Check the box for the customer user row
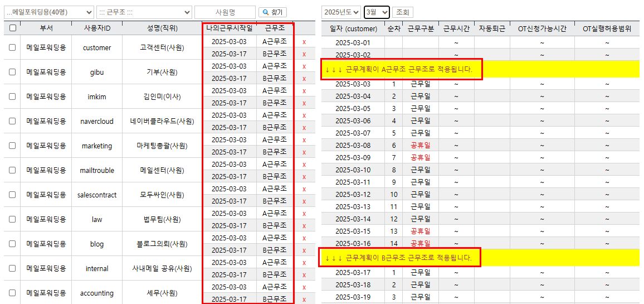The image size is (644, 304). pos(12,48)
